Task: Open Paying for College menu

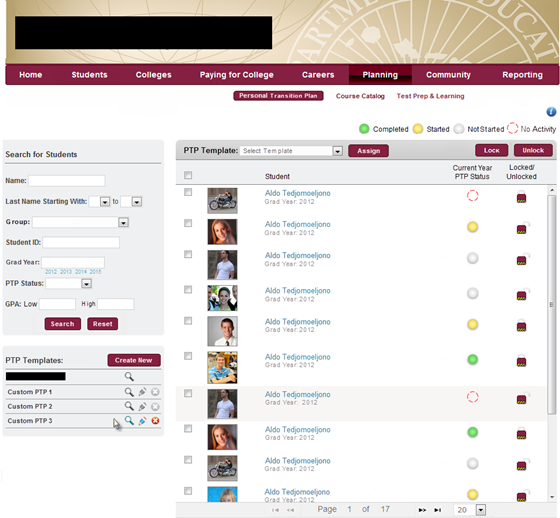Action: click(x=236, y=75)
